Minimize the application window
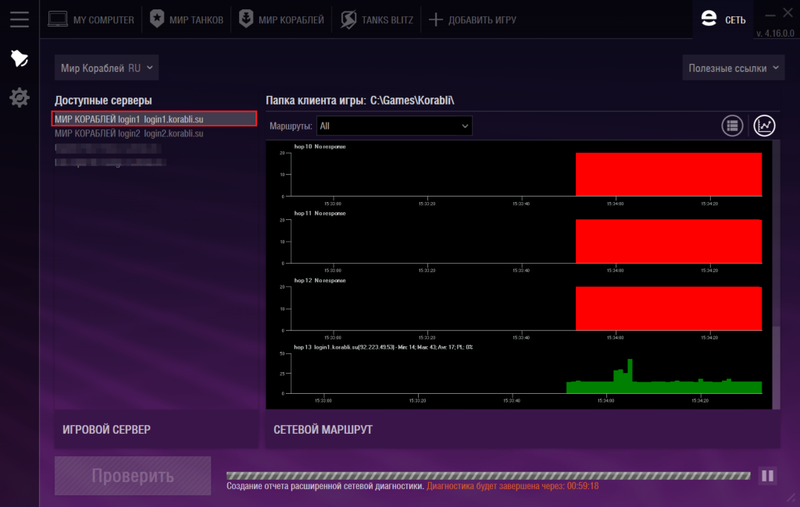This screenshot has width=800, height=507. (770, 15)
